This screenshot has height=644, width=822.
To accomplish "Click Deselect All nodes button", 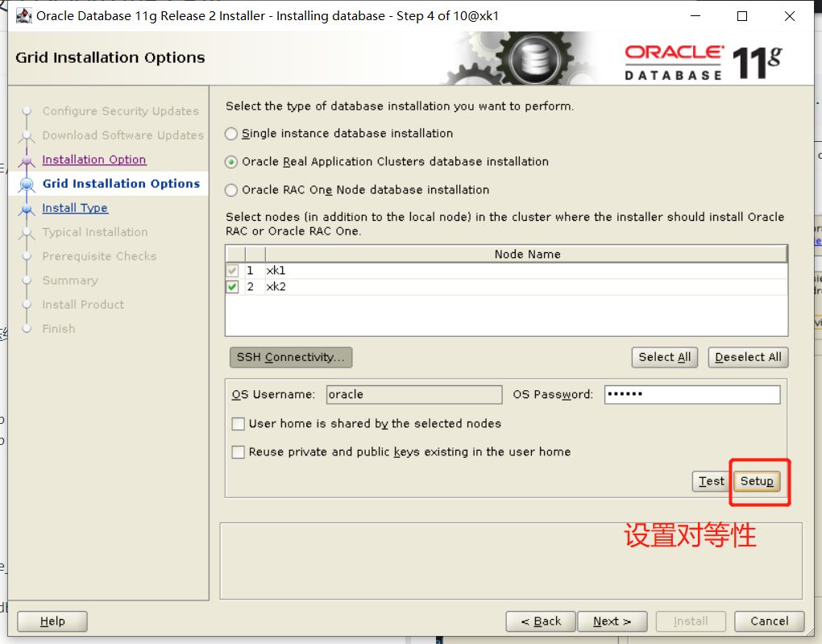I will (x=748, y=357).
